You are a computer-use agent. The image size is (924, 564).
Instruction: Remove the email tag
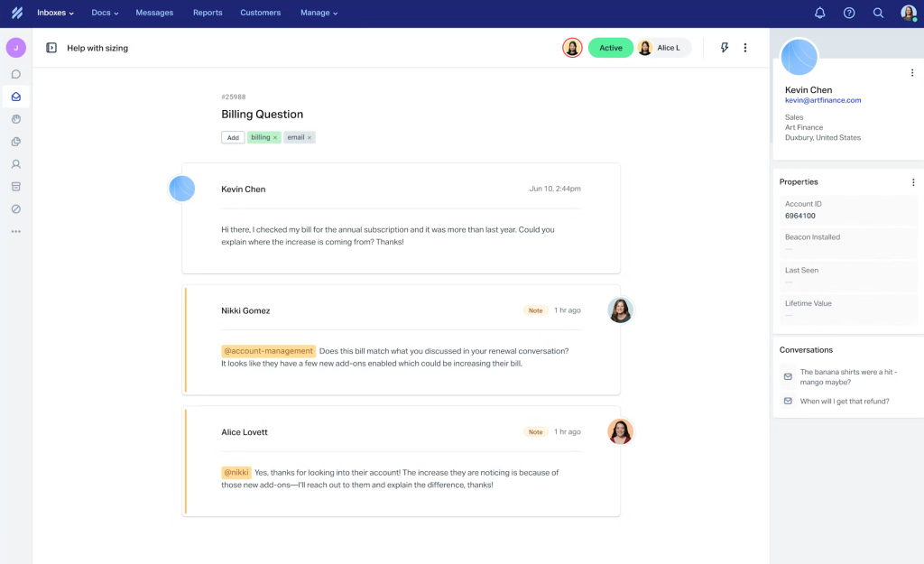(310, 138)
